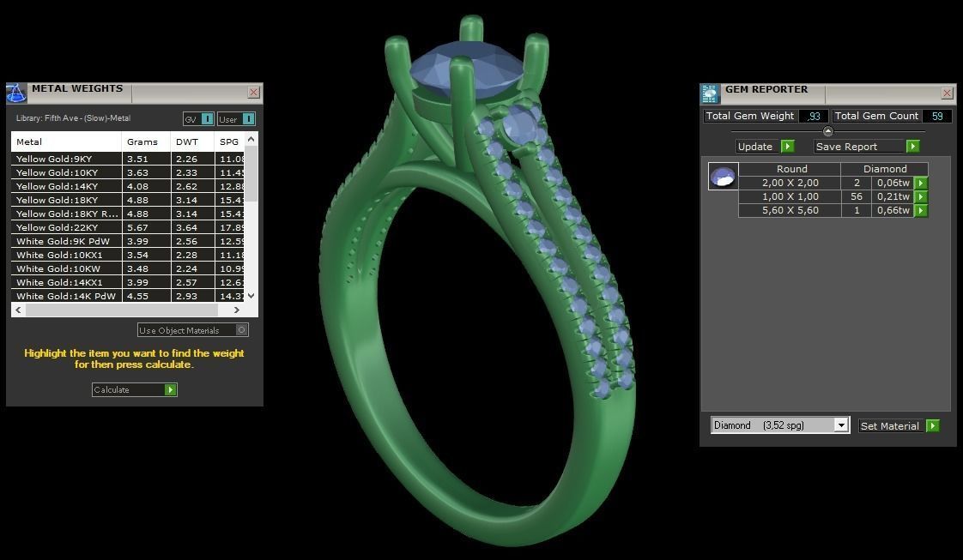Select the Yellow Gold:22KY row
The image size is (963, 560).
point(128,227)
